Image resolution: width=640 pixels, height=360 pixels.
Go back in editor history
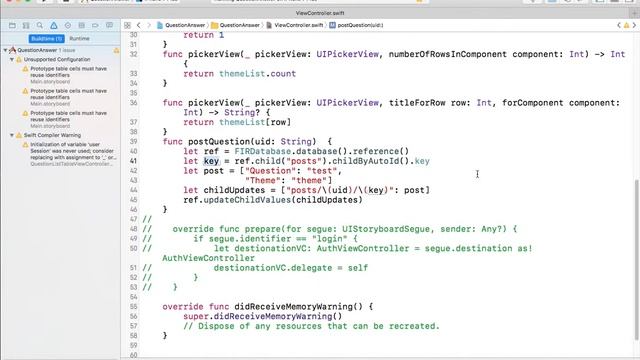139,25
